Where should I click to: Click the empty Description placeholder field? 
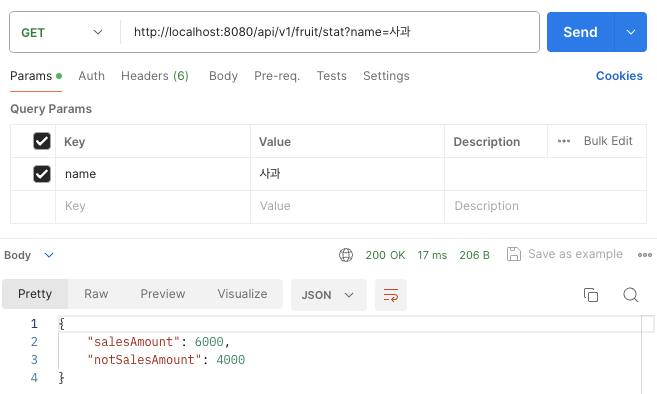click(545, 206)
